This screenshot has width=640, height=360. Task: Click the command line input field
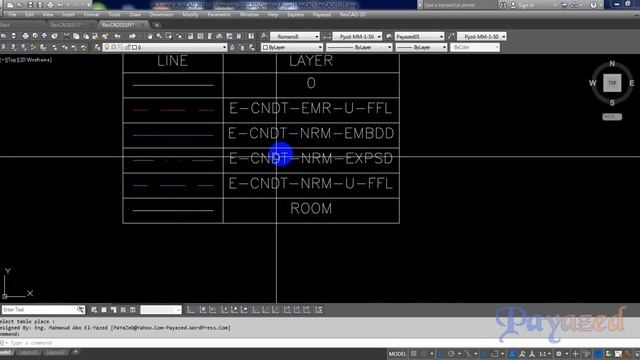tap(320, 343)
